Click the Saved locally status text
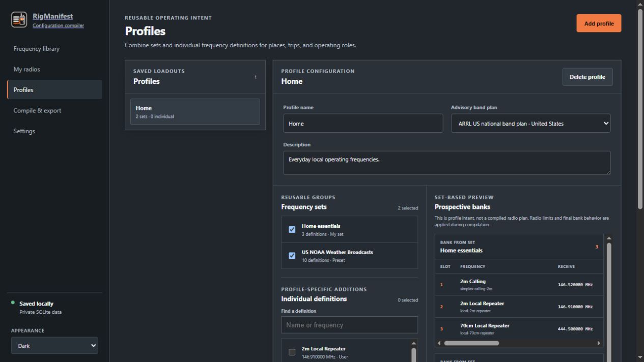 pyautogui.click(x=36, y=304)
